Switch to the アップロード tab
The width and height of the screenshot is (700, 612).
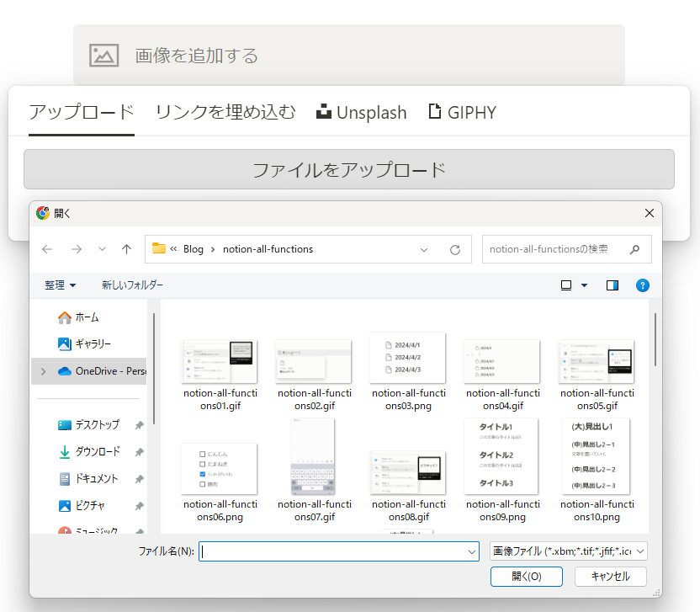click(82, 112)
